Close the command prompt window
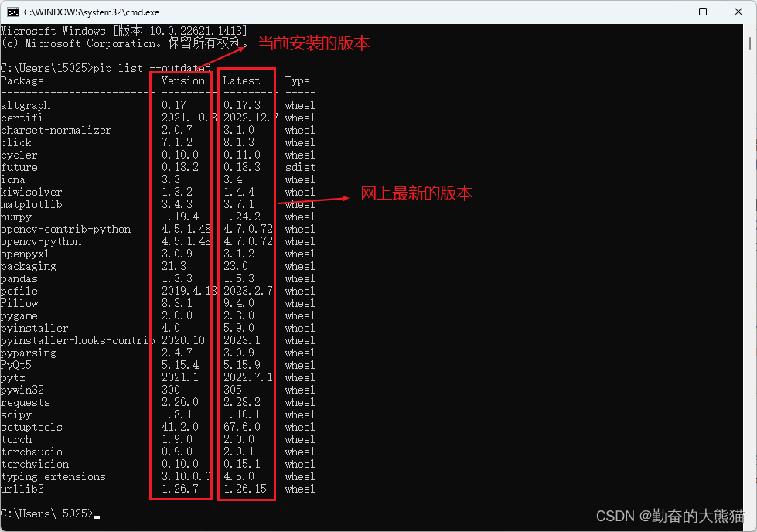The image size is (757, 532). tap(738, 12)
